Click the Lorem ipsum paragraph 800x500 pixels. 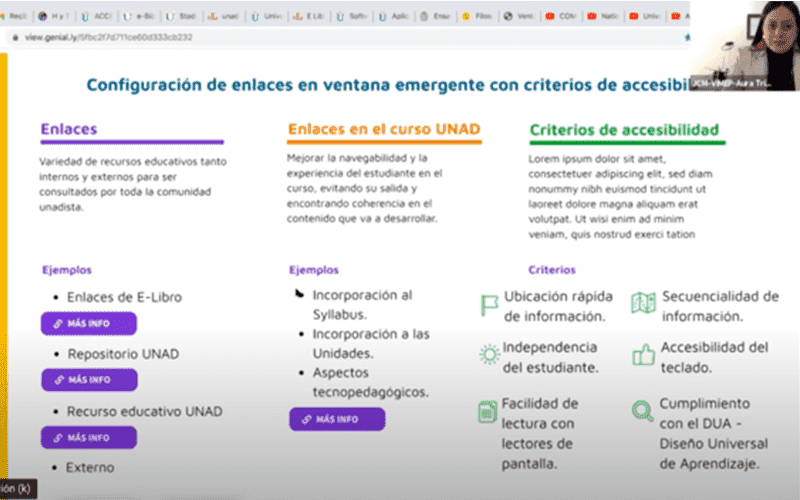pyautogui.click(x=620, y=196)
